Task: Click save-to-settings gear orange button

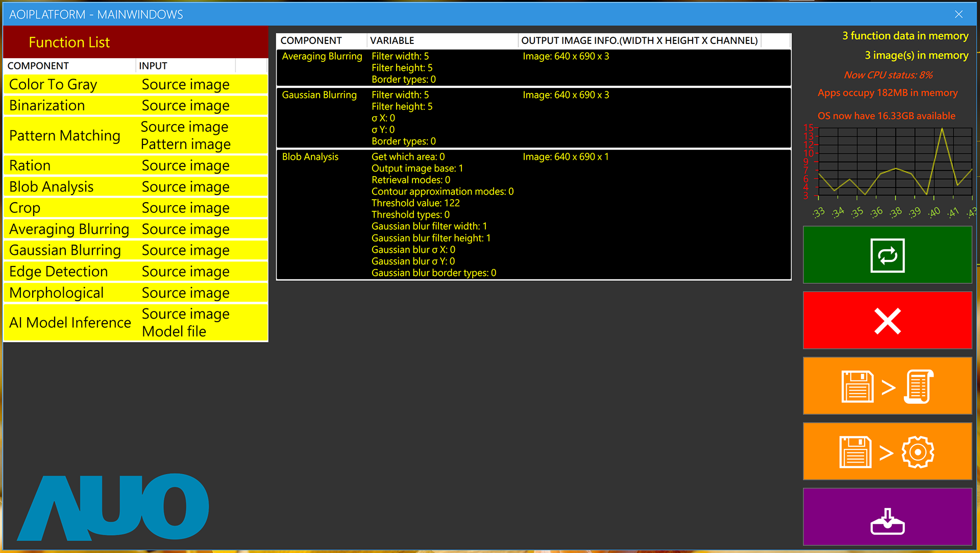Action: (887, 451)
